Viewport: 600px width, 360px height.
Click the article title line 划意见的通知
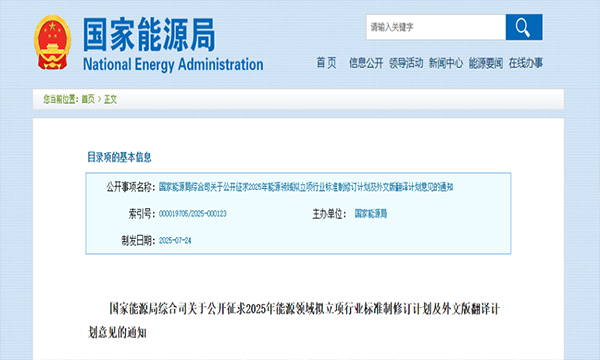pos(117,333)
